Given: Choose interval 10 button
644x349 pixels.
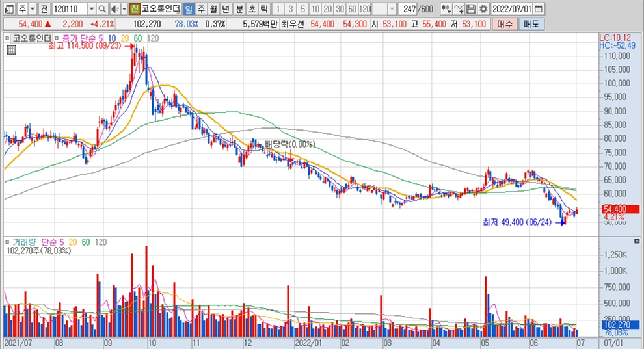Looking at the screenshot, I should click(315, 8).
